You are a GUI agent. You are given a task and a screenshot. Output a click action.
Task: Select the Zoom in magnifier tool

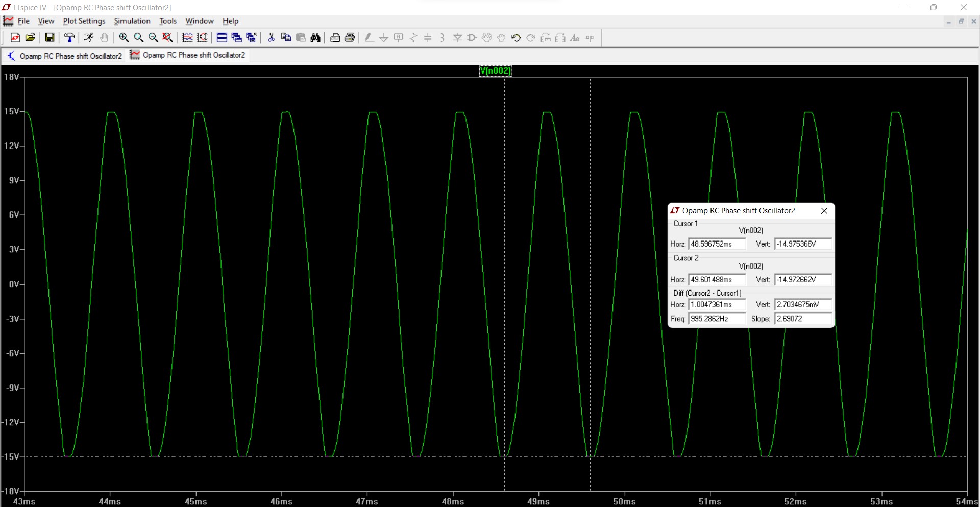point(124,37)
